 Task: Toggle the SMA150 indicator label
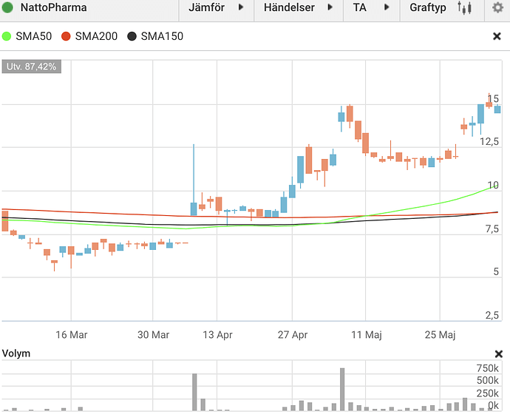[162, 36]
